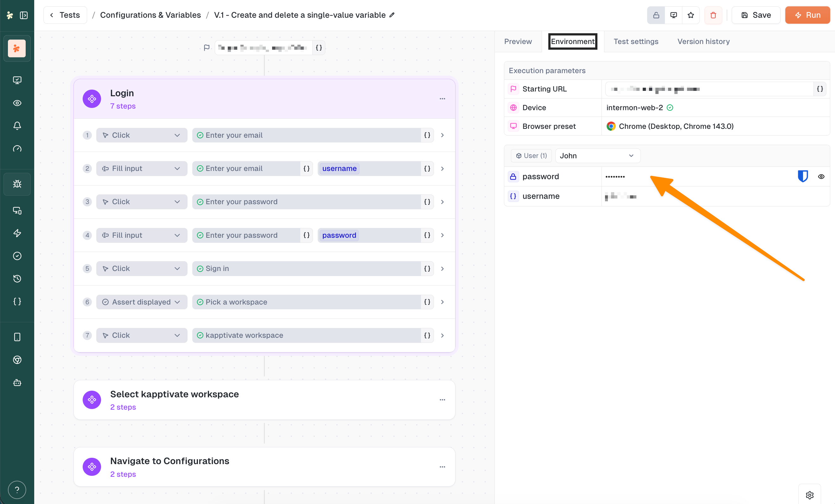Screen dimensions: 835x504
Task: Expand Sign in step details chevron
Action: 442,268
